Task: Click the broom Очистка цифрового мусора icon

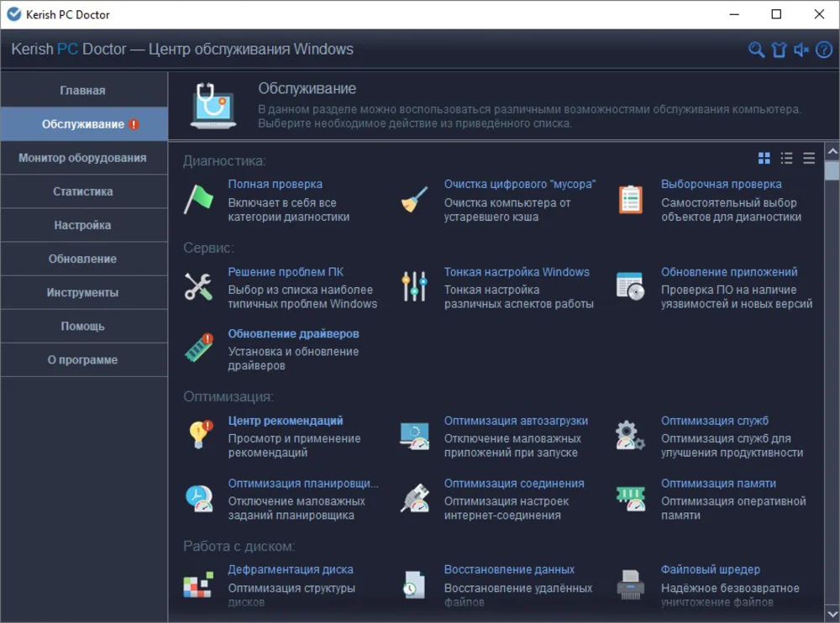Action: click(415, 200)
